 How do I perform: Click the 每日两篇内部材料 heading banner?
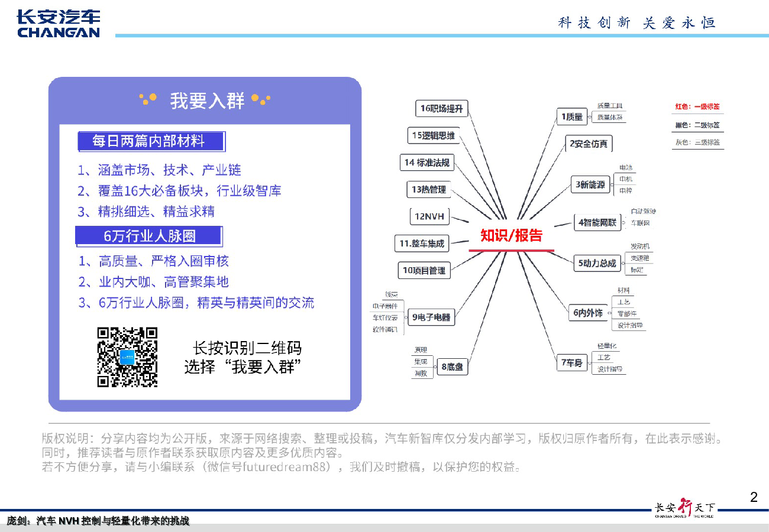pos(150,141)
